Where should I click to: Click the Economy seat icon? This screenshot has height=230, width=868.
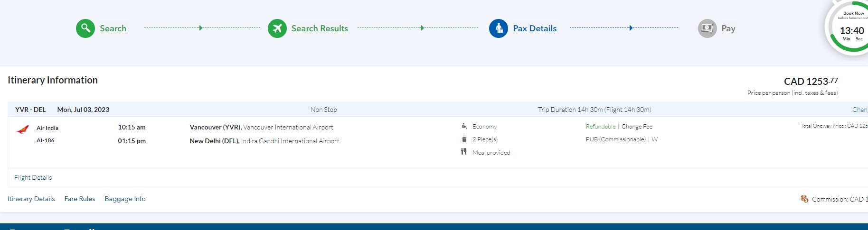(x=464, y=126)
